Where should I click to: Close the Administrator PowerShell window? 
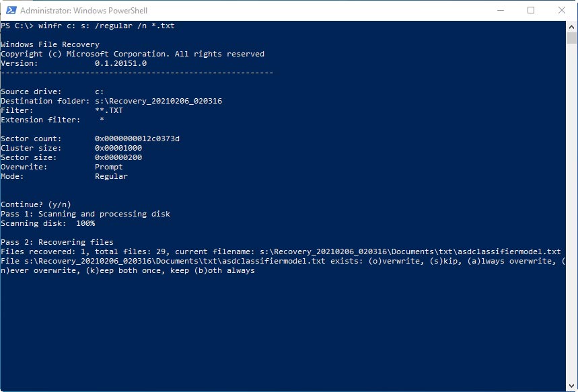point(562,10)
